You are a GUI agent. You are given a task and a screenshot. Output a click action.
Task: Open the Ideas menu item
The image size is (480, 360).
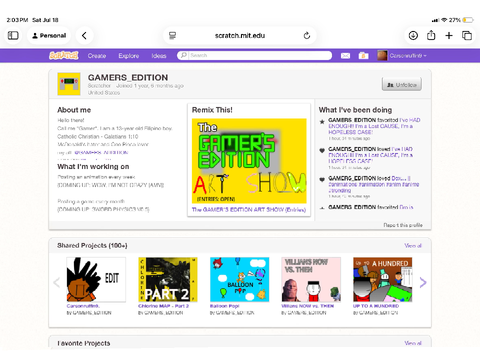pos(159,56)
